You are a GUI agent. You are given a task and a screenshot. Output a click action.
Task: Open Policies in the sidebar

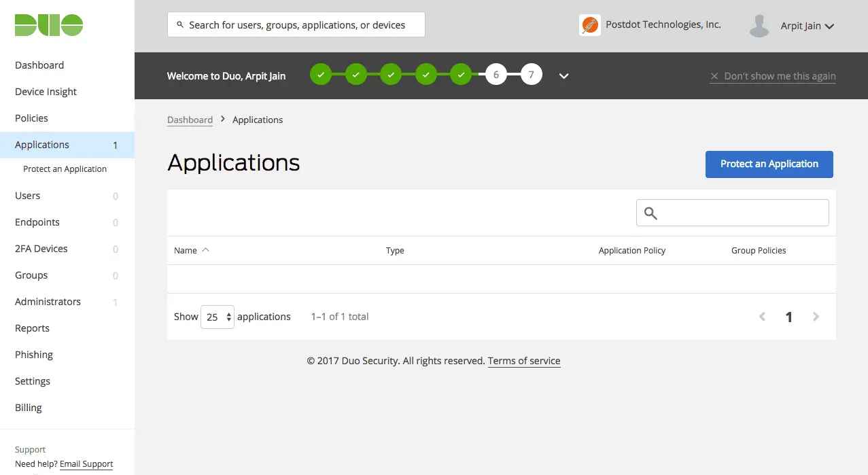(31, 118)
